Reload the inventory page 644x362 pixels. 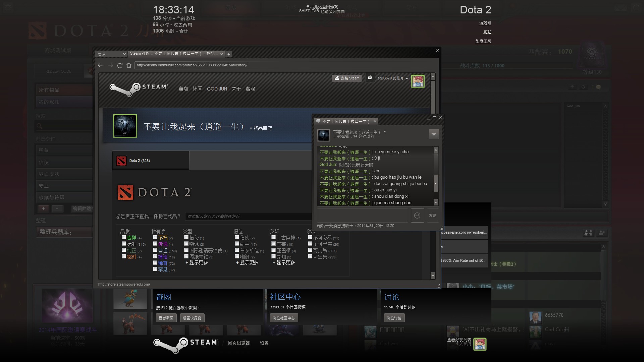[x=120, y=65]
